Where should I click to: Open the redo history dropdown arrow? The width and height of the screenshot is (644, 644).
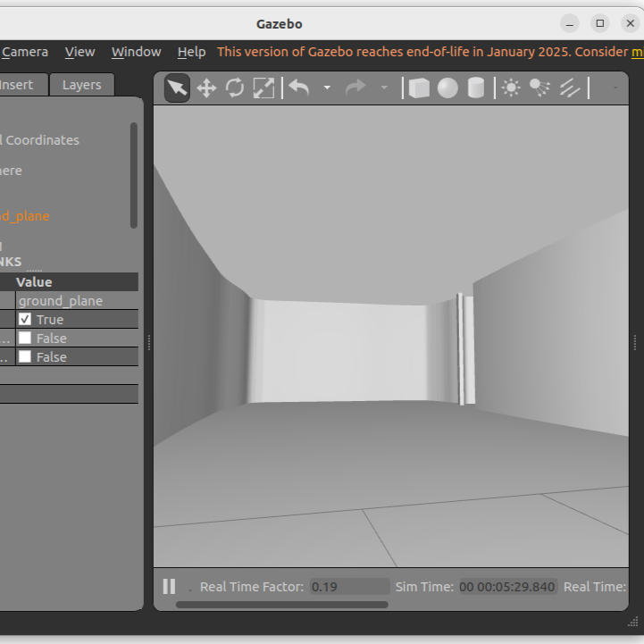coord(384,88)
